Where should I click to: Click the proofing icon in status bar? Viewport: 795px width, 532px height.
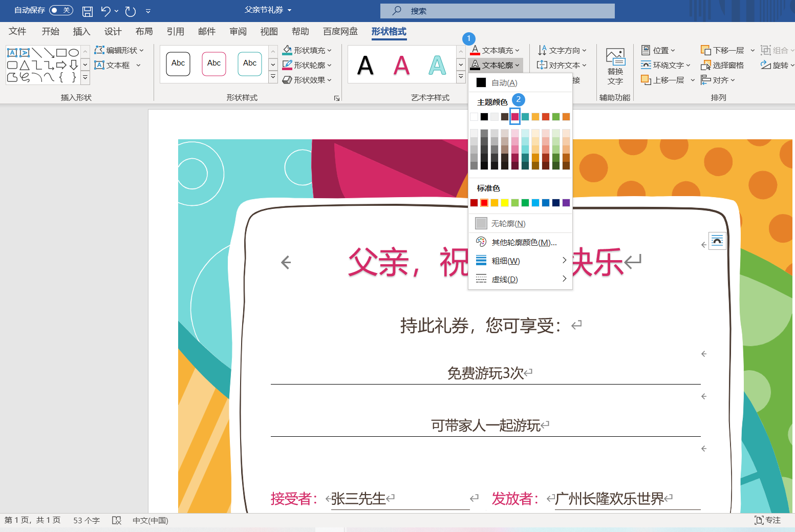tap(117, 520)
